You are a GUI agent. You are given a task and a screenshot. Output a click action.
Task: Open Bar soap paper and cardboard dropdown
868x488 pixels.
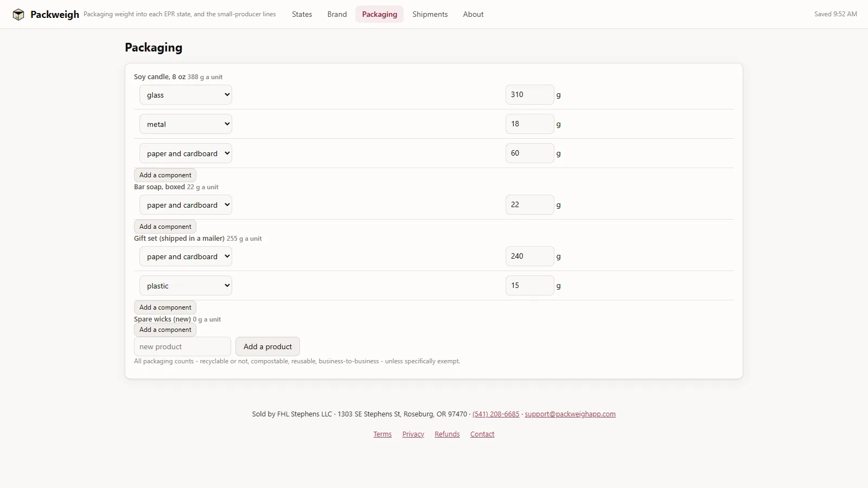pos(186,205)
